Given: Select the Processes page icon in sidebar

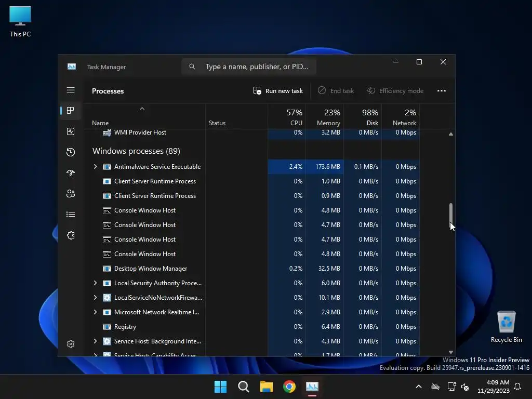Looking at the screenshot, I should click(71, 110).
